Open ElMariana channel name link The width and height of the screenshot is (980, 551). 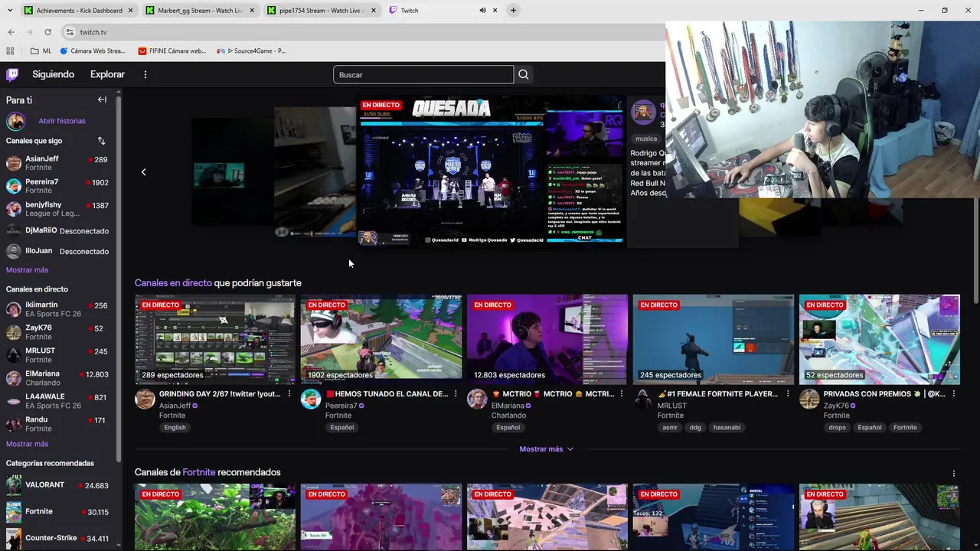pos(509,406)
